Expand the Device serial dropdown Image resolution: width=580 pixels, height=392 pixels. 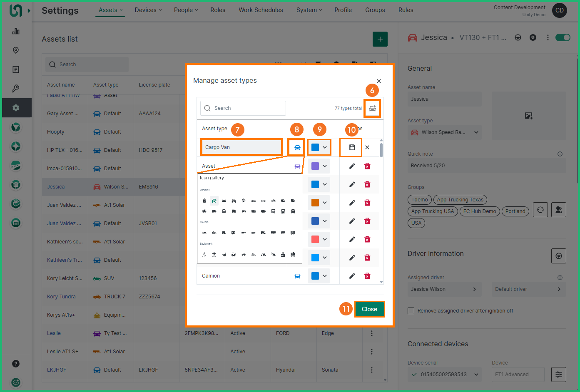[x=476, y=375]
